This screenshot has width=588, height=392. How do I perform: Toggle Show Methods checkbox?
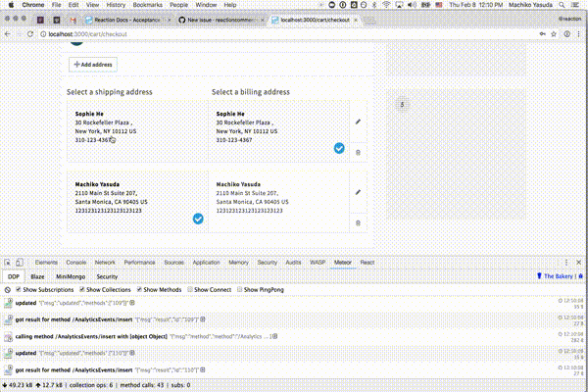139,290
